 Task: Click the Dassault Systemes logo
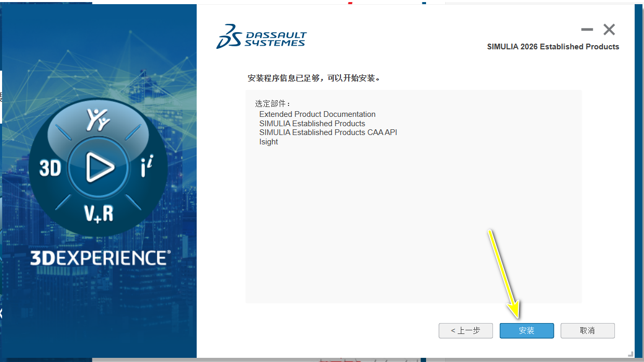point(262,36)
